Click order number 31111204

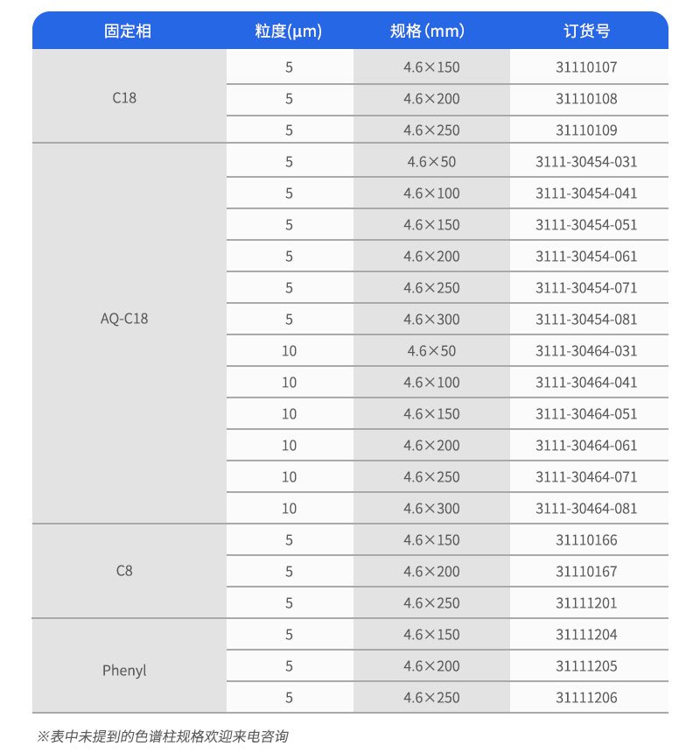tap(586, 634)
